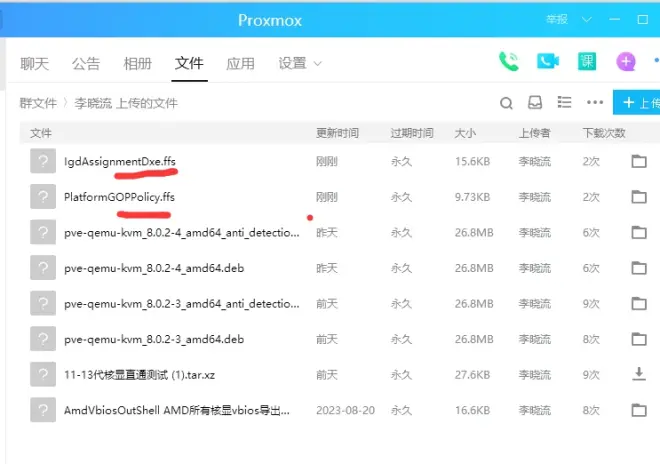Screen dimensions: 660x464
Task: Click the 27.6KB size value
Action: click(472, 375)
